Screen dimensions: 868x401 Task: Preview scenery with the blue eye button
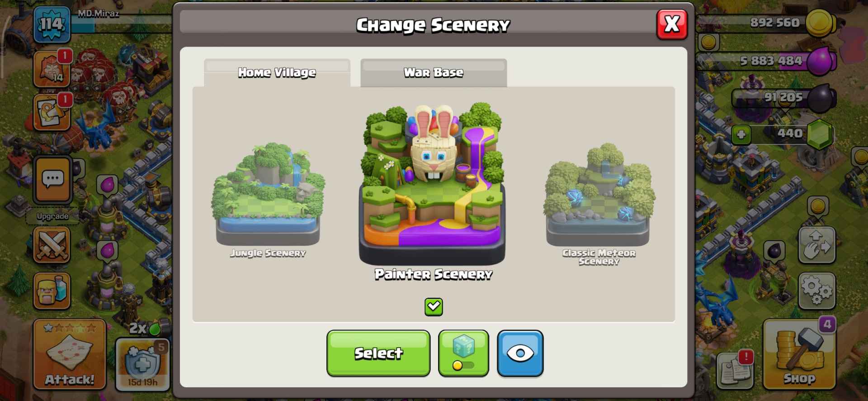coord(520,353)
